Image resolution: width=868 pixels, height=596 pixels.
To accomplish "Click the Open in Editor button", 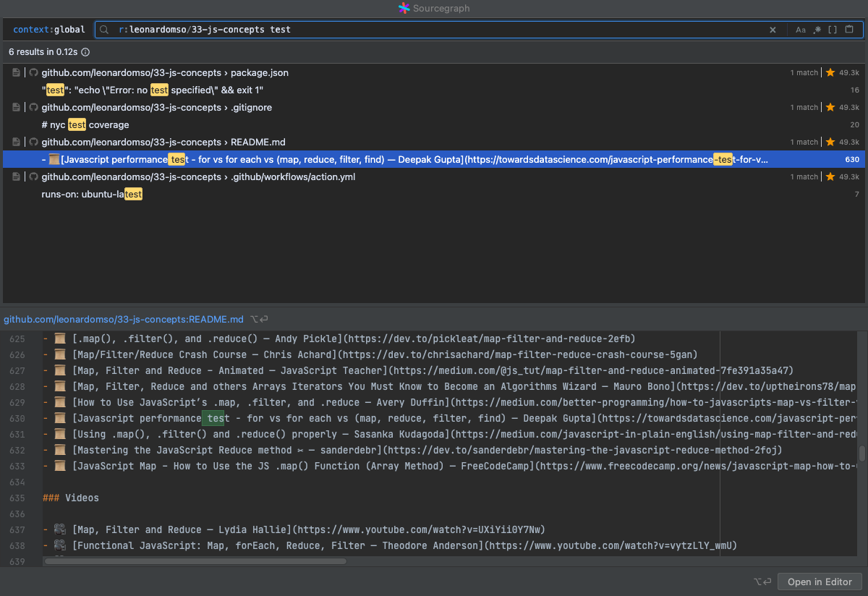I will (x=820, y=582).
